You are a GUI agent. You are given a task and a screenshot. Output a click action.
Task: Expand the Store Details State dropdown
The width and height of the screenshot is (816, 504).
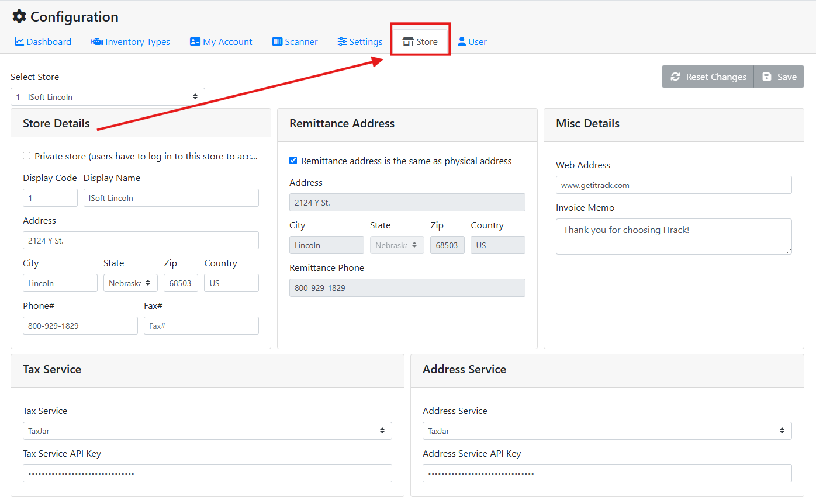pyautogui.click(x=130, y=283)
